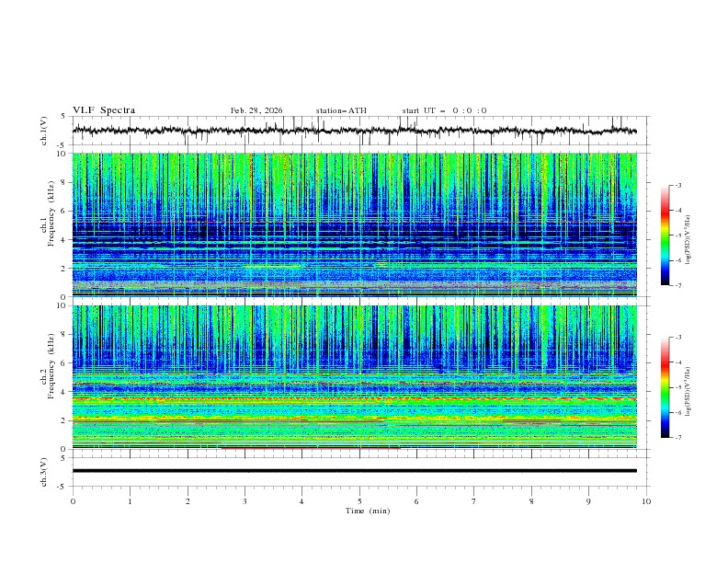The width and height of the screenshot is (728, 563).
Task: Click the ch.2 color bar "log(PSD)(V²/Hz)" label
Action: (x=688, y=392)
